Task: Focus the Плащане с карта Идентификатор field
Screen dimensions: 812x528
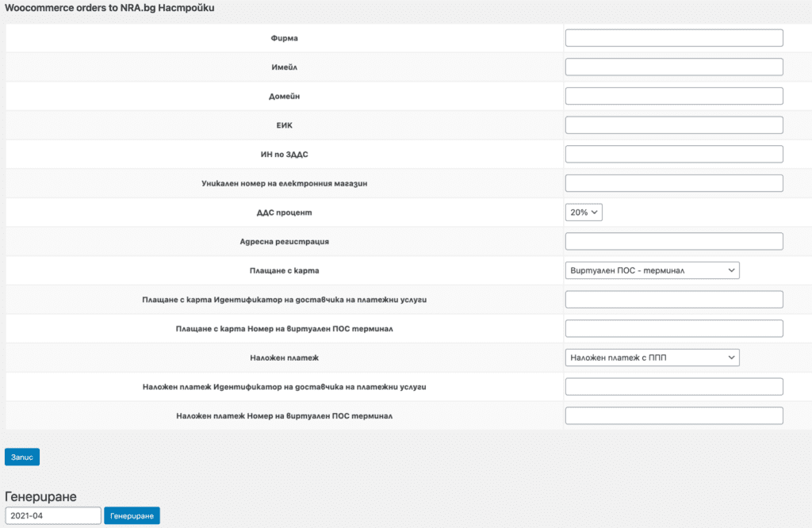Action: pyautogui.click(x=672, y=299)
